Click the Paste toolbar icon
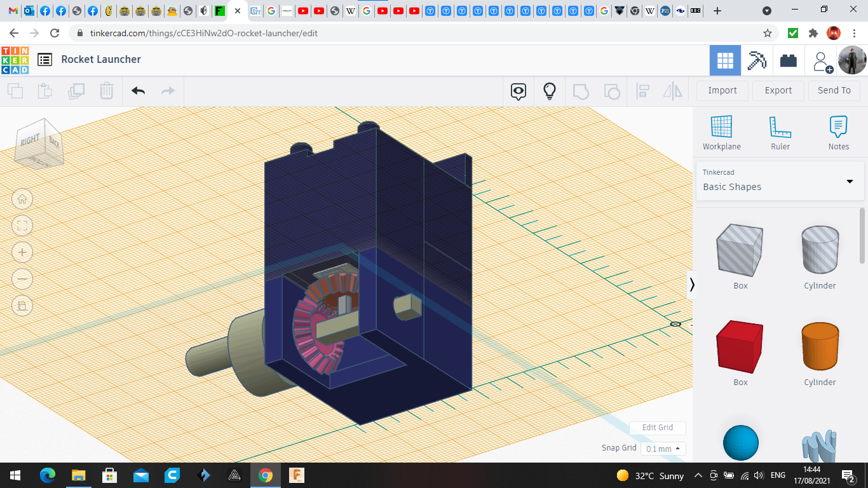Viewport: 868px width, 488px height. point(45,91)
